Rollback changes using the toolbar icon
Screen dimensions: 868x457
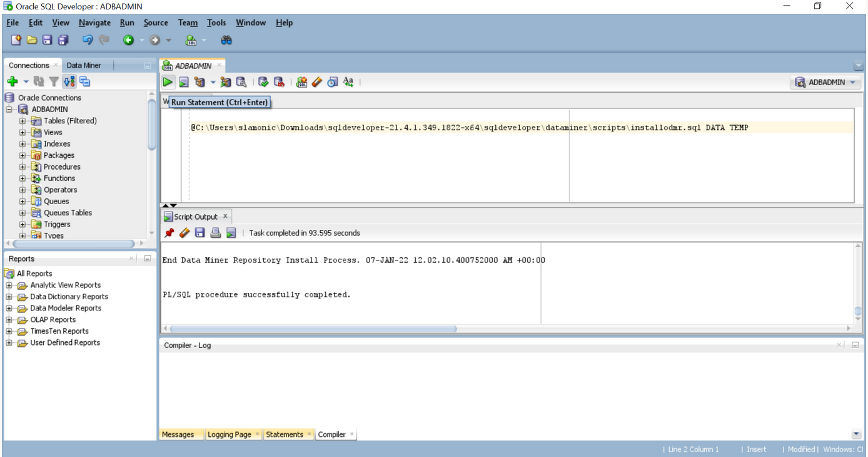click(279, 81)
